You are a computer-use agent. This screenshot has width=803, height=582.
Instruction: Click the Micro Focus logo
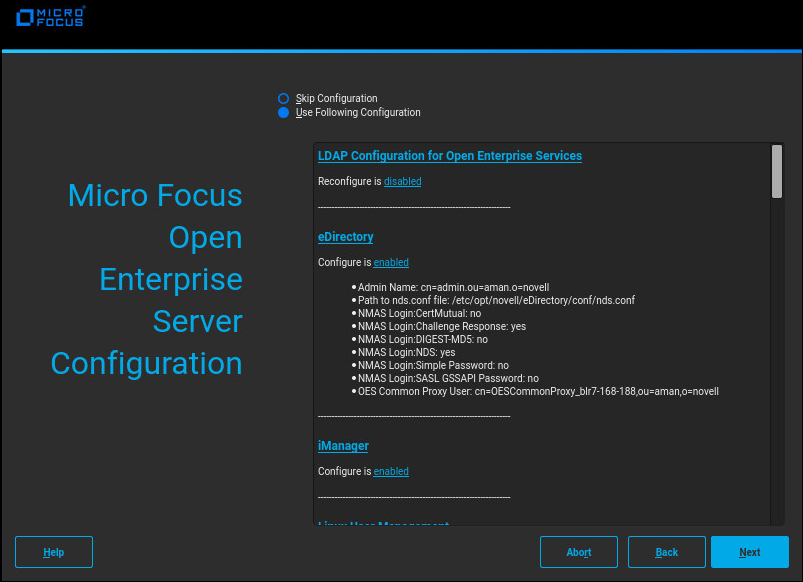(x=51, y=17)
